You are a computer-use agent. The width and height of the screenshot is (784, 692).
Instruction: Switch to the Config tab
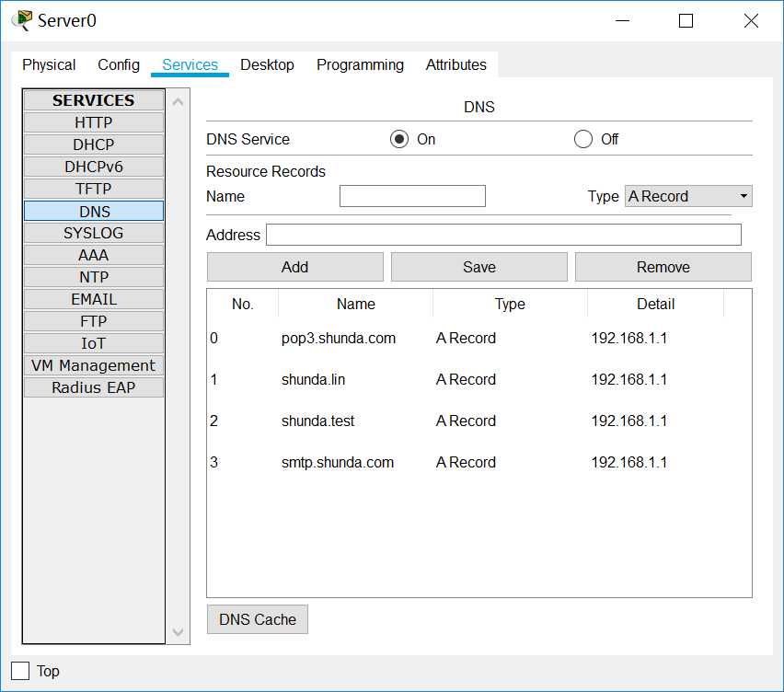point(119,65)
